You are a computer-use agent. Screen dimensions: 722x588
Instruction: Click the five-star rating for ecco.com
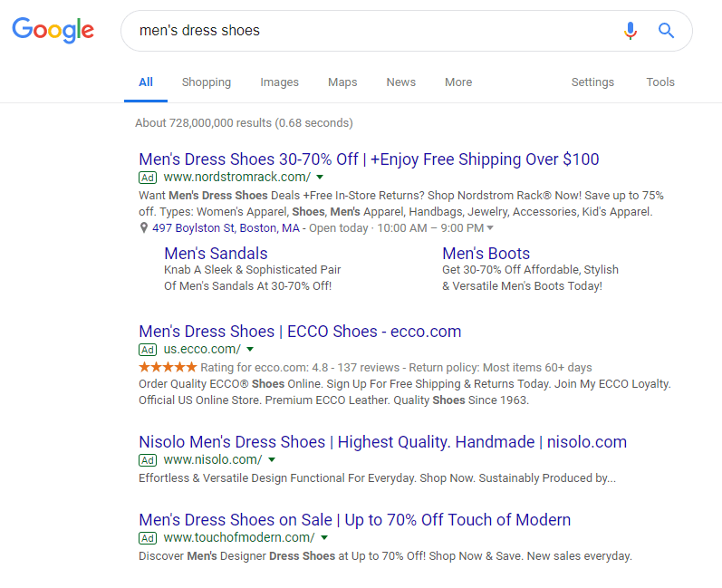[168, 367]
